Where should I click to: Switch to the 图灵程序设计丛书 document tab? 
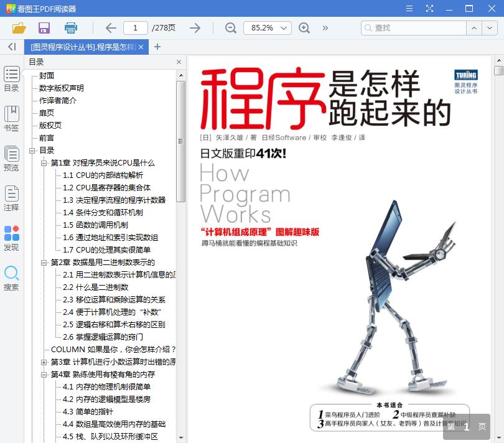83,47
